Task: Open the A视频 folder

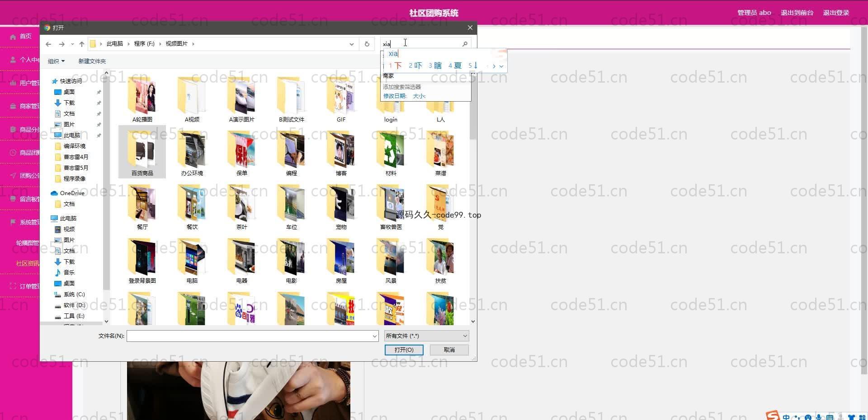Action: point(192,99)
